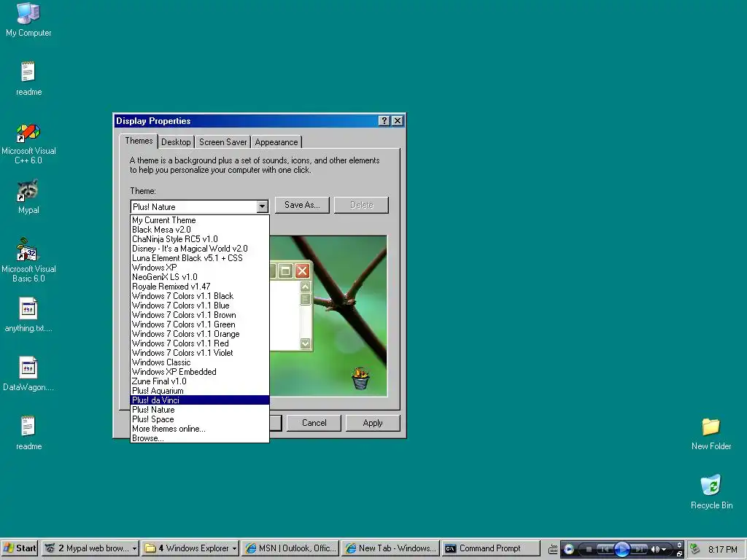Choose Windows 7 Colors v1.1 Violet
The image size is (747, 560).
pyautogui.click(x=200, y=353)
